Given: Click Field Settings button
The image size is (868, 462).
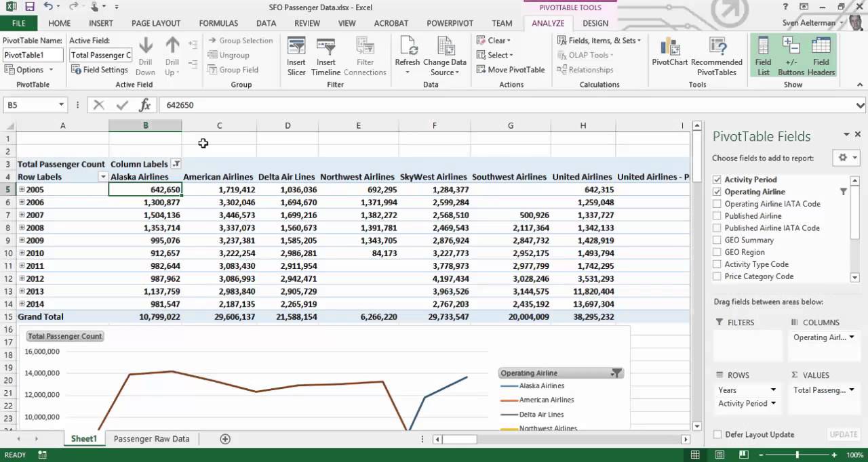Looking at the screenshot, I should [99, 70].
